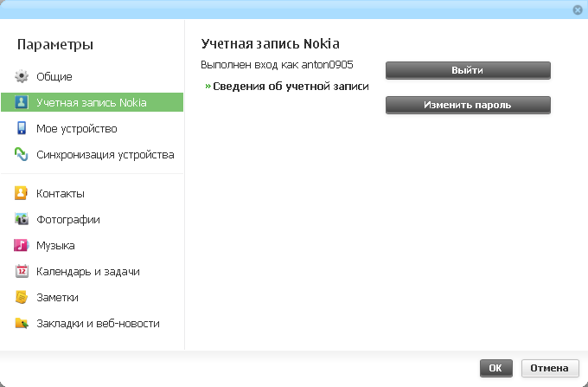Select the Календарь и задачи text label
Screen dimensions: 588x387
click(87, 272)
